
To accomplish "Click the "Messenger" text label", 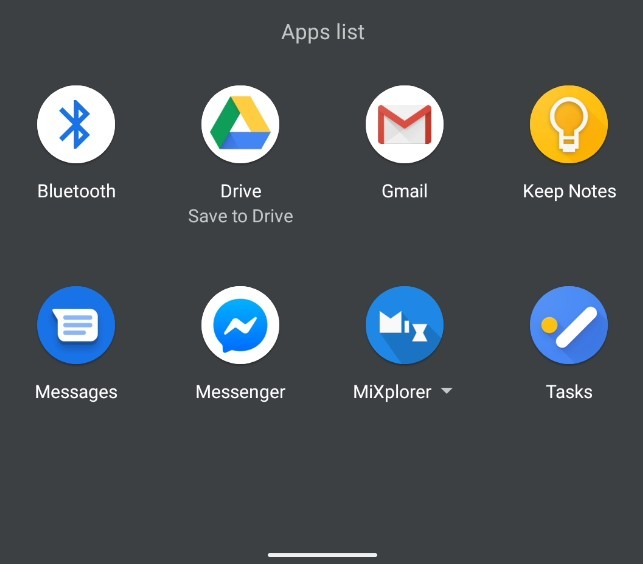I will click(x=240, y=392).
